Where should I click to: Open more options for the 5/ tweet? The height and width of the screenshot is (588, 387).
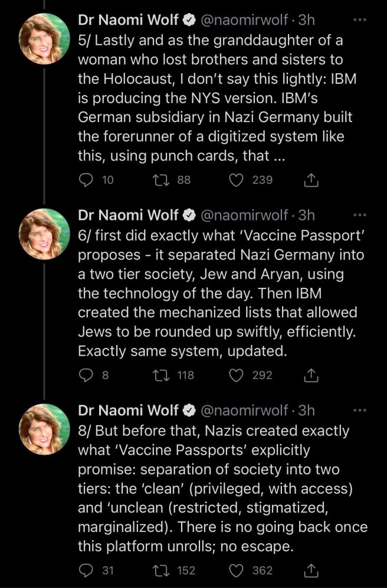pos(359,20)
